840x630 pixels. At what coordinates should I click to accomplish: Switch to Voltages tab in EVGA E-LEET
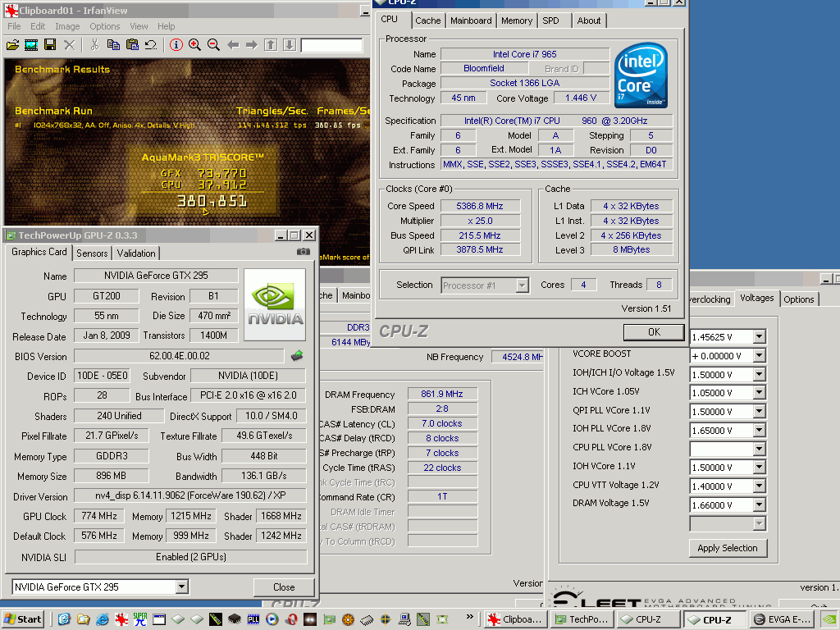click(x=756, y=298)
